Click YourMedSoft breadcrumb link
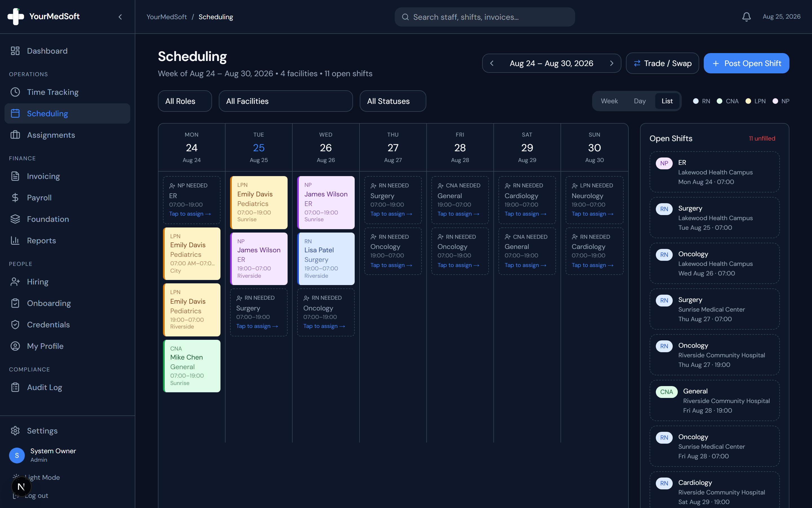Image resolution: width=812 pixels, height=508 pixels. click(166, 17)
